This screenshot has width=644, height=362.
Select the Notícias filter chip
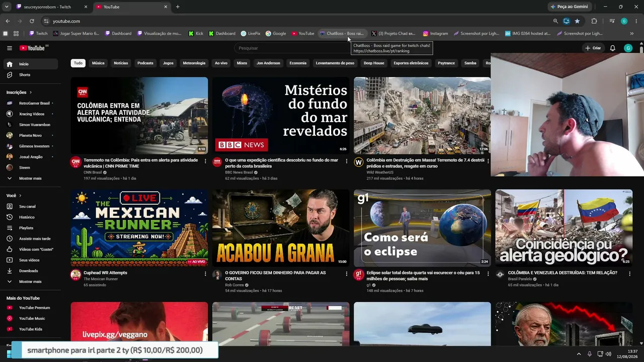pos(121,63)
